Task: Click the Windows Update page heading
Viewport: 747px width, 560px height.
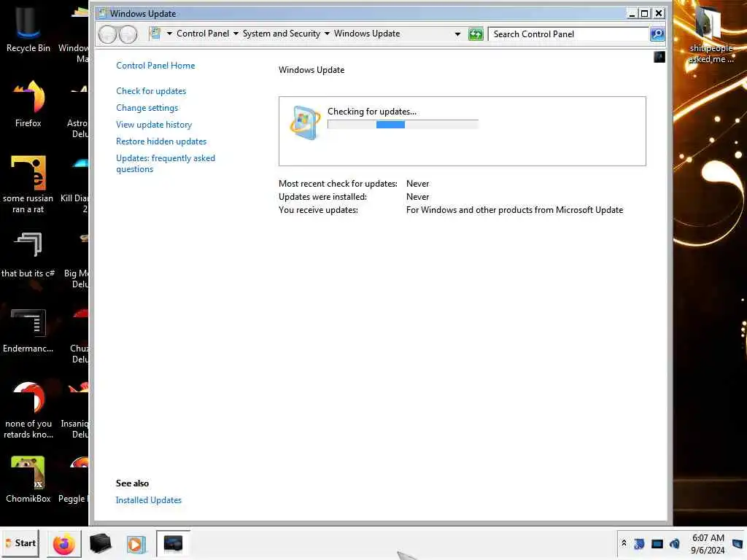Action: pos(311,70)
